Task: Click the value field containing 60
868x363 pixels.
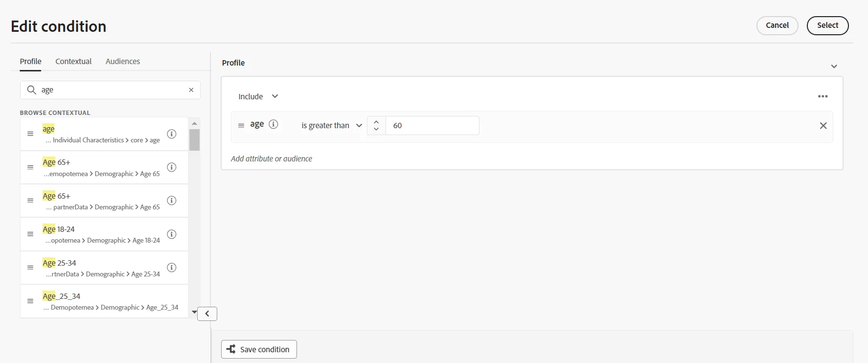Action: pyautogui.click(x=433, y=126)
